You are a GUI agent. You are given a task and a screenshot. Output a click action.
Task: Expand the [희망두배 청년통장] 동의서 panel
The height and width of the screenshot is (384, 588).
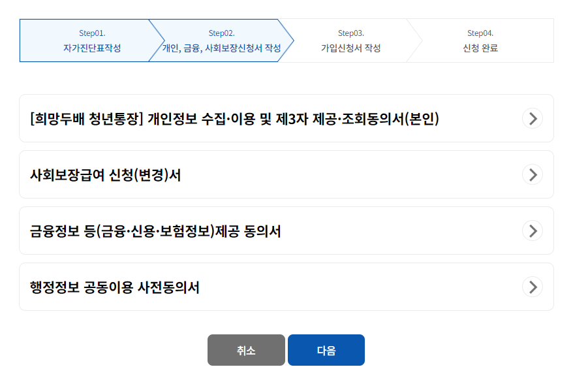click(x=287, y=118)
